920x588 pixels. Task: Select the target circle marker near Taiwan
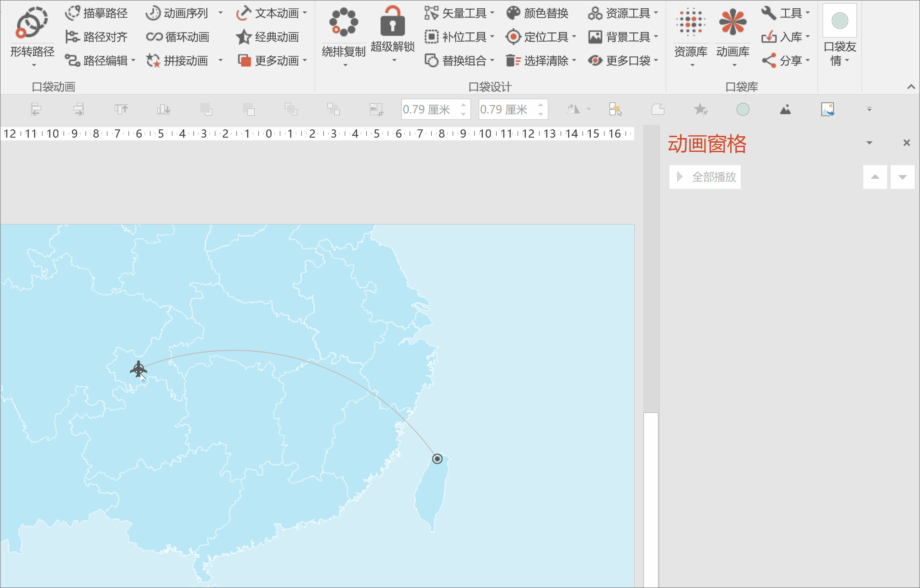(437, 459)
